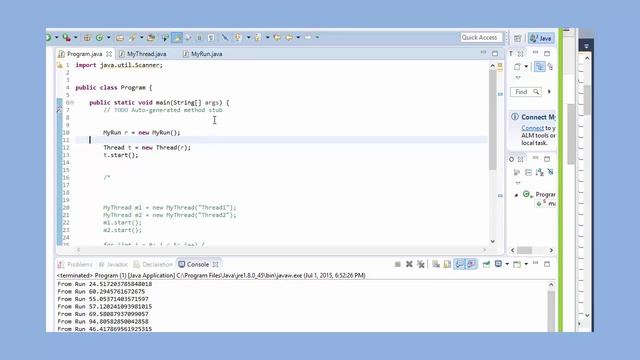Click the Run Last Tool icon with red toolbox
This screenshot has height=360, width=640.
67,38
